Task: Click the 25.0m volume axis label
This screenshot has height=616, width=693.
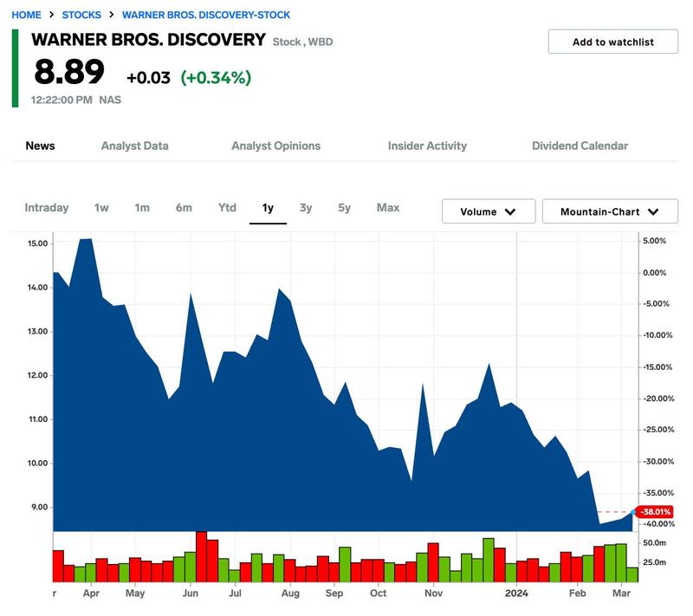Action: click(x=655, y=562)
